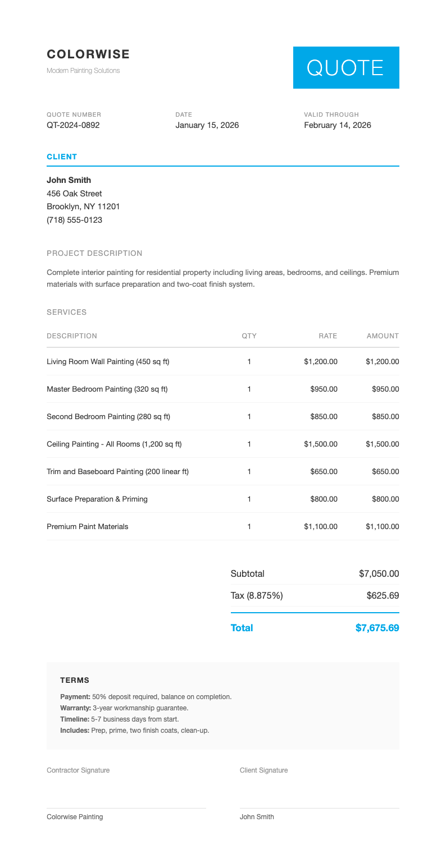Image resolution: width=446 pixels, height=868 pixels.
Task: Click the DESCRIPTION column header
Action: pos(72,336)
